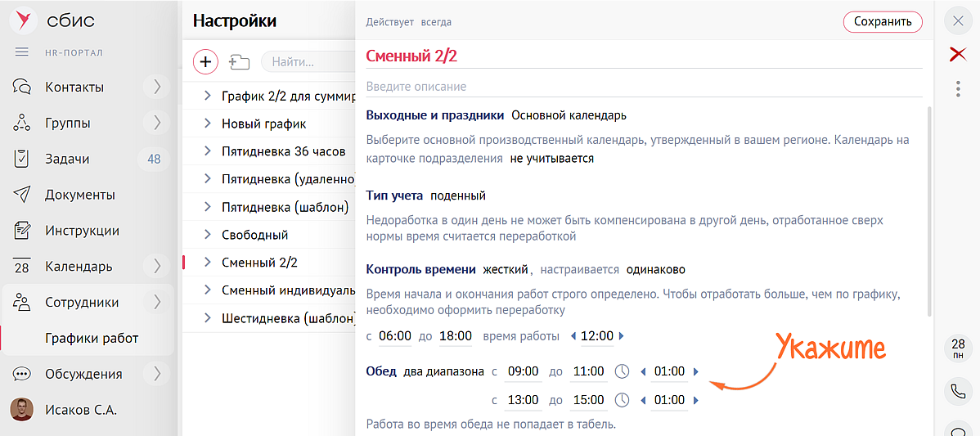Expand the Новый график tree row
Image resolution: width=980 pixels, height=436 pixels.
(x=207, y=124)
